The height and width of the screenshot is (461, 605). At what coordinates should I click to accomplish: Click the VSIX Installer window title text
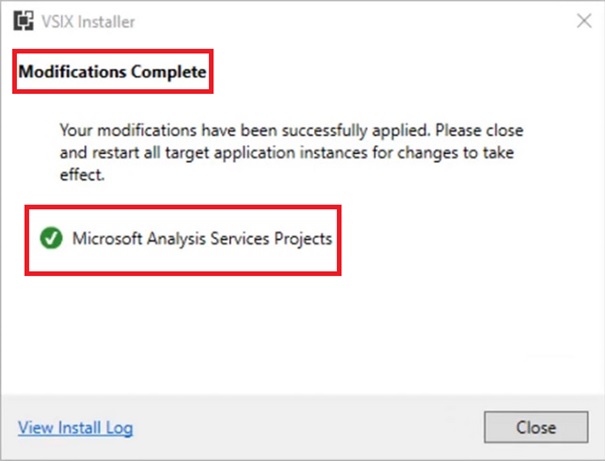tap(88, 22)
